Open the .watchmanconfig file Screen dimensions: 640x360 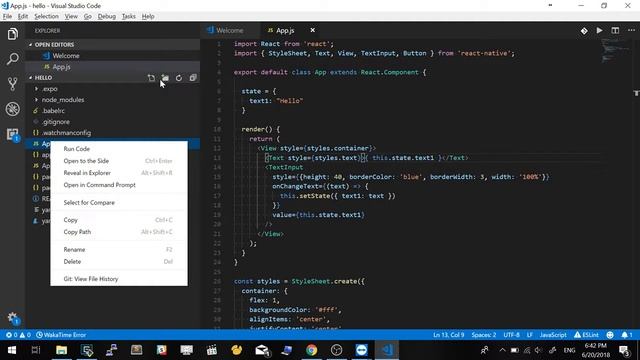tap(113, 133)
